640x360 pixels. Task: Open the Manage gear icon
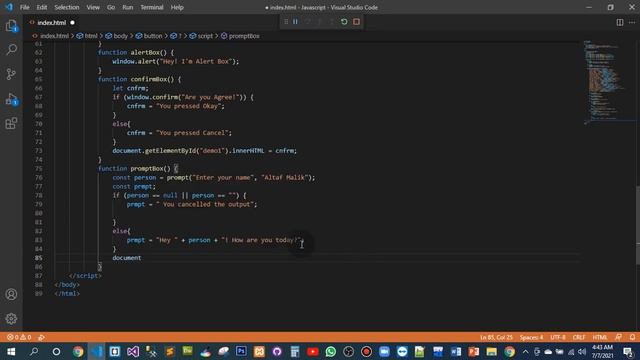[11, 318]
